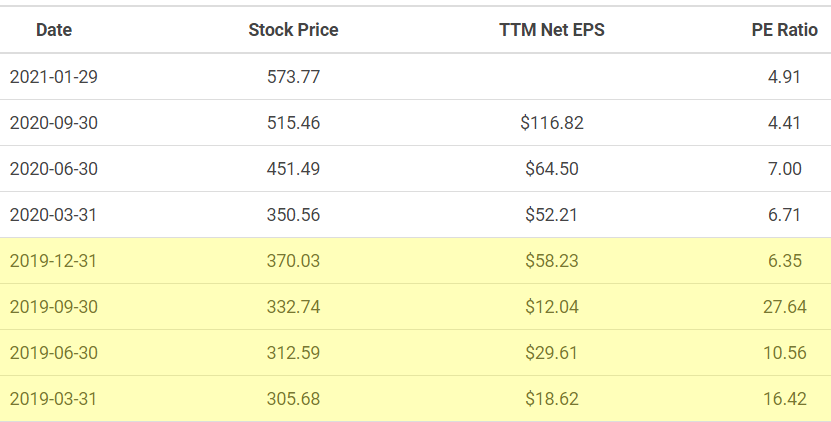Image resolution: width=831 pixels, height=422 pixels.
Task: Click the $116.82 EPS value
Action: pos(551,123)
